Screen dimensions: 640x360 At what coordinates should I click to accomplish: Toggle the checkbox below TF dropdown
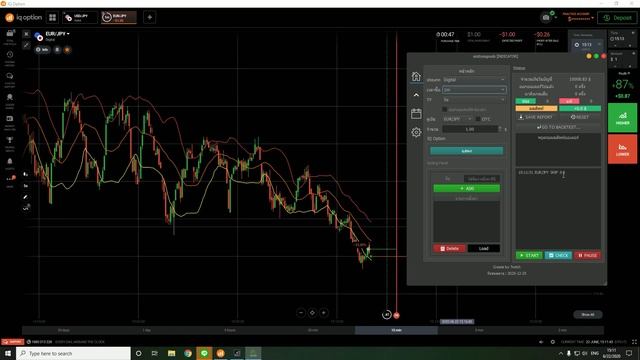tap(444, 109)
